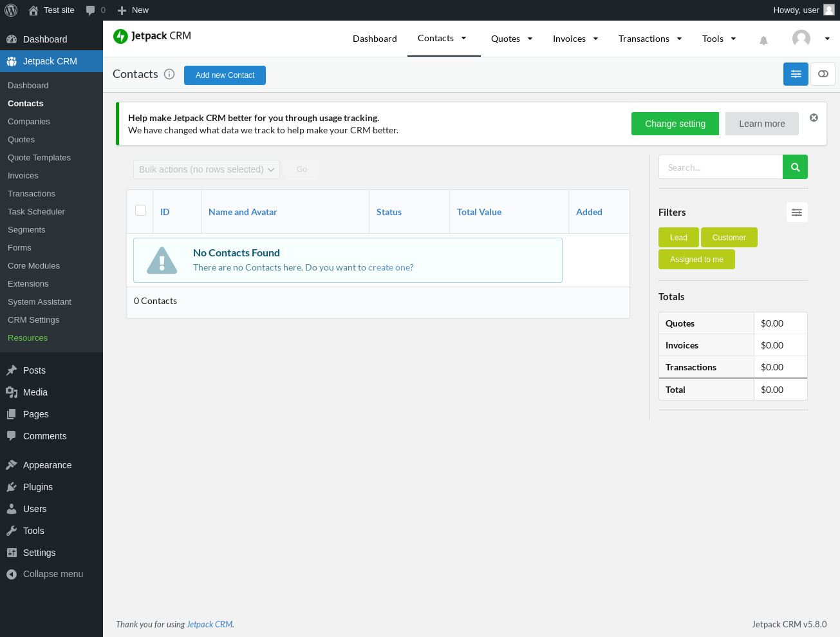The width and height of the screenshot is (840, 637).
Task: Open Task Scheduler in sidebar
Action: click(36, 212)
